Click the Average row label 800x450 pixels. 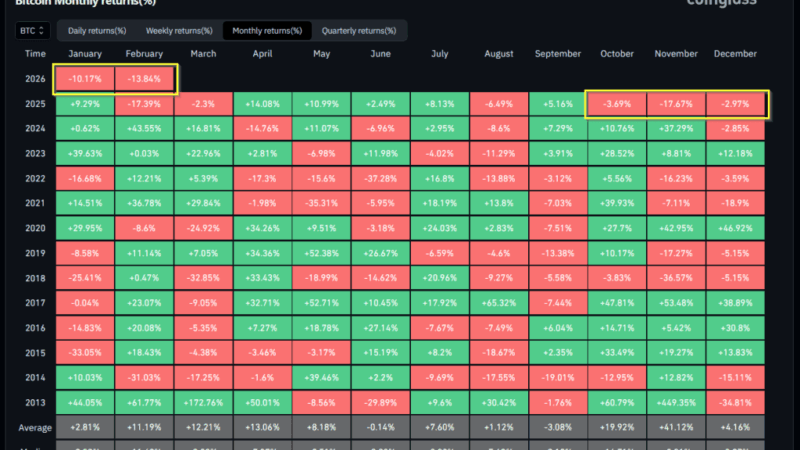(35, 428)
